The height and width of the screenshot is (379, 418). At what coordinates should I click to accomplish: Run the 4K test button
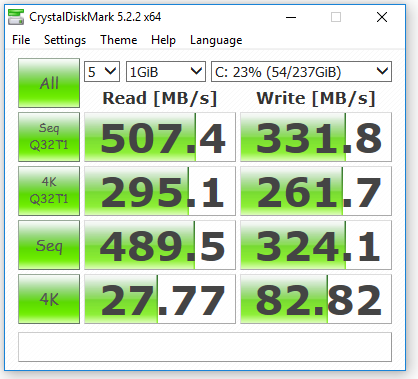click(x=49, y=299)
